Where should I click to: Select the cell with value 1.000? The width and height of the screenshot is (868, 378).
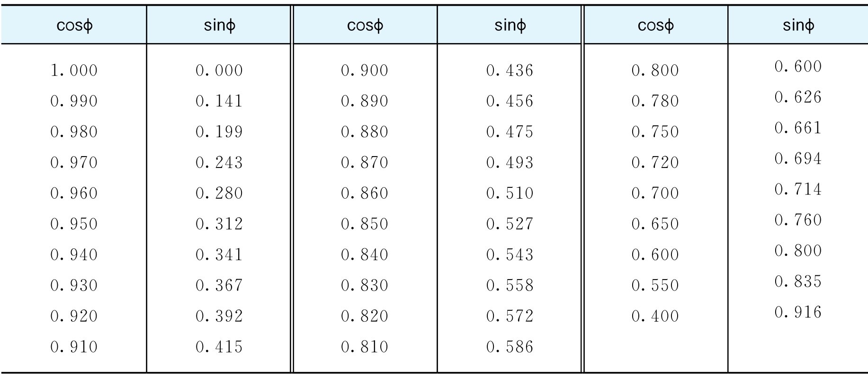(74, 70)
